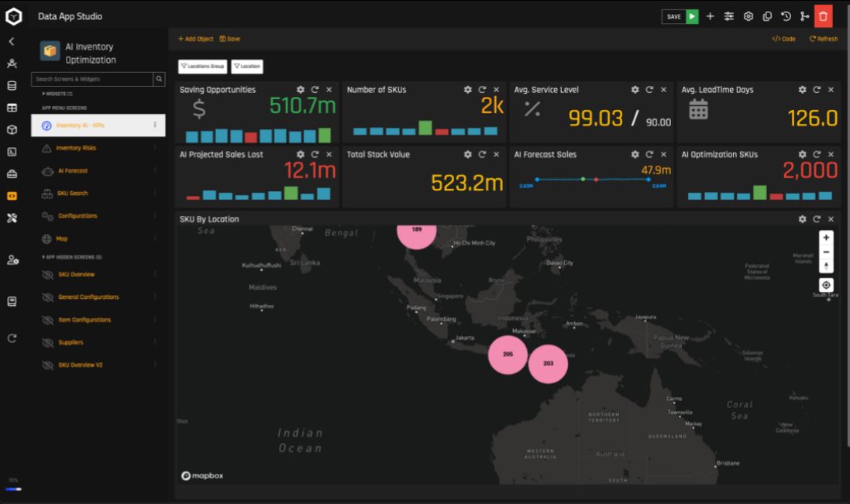850x504 pixels.
Task: Open settings gear on AI Forecast Sales widget
Action: 635,155
